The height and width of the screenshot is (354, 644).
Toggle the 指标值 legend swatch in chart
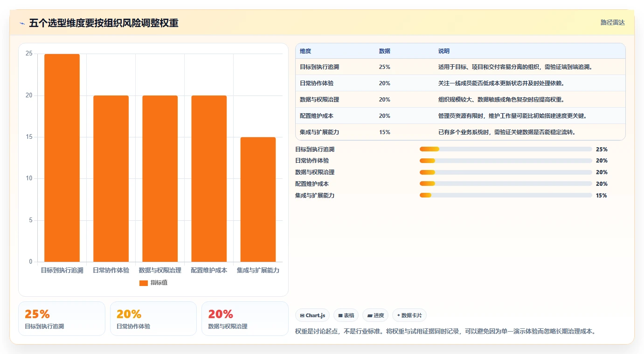(x=144, y=283)
